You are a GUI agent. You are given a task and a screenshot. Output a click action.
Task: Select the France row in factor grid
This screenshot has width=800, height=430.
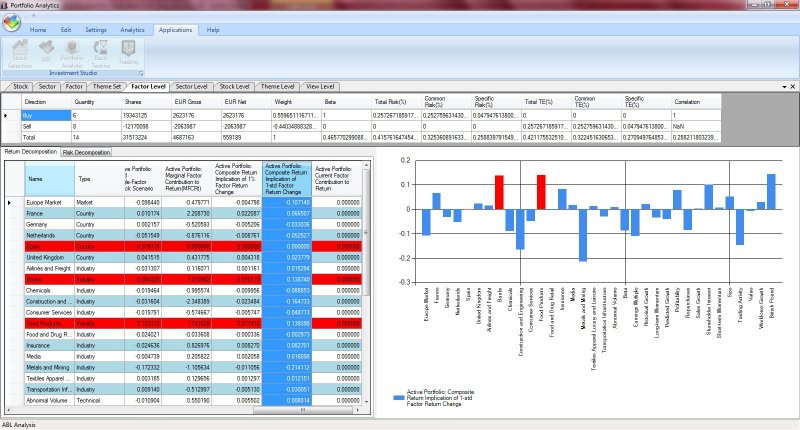tap(184, 214)
